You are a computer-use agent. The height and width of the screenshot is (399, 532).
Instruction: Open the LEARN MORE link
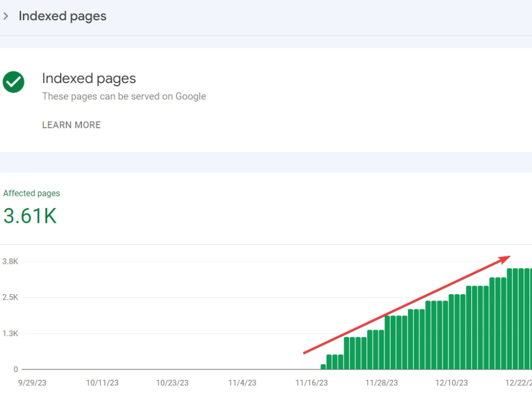click(71, 125)
